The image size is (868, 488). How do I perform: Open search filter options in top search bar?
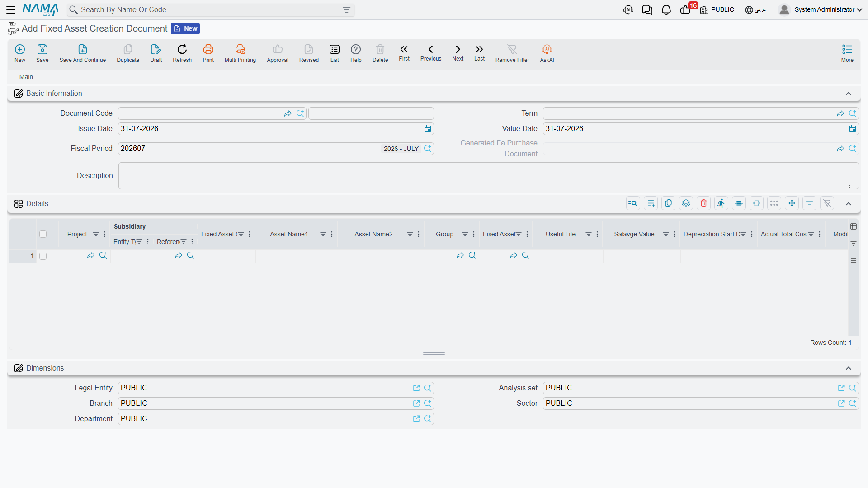pos(347,10)
